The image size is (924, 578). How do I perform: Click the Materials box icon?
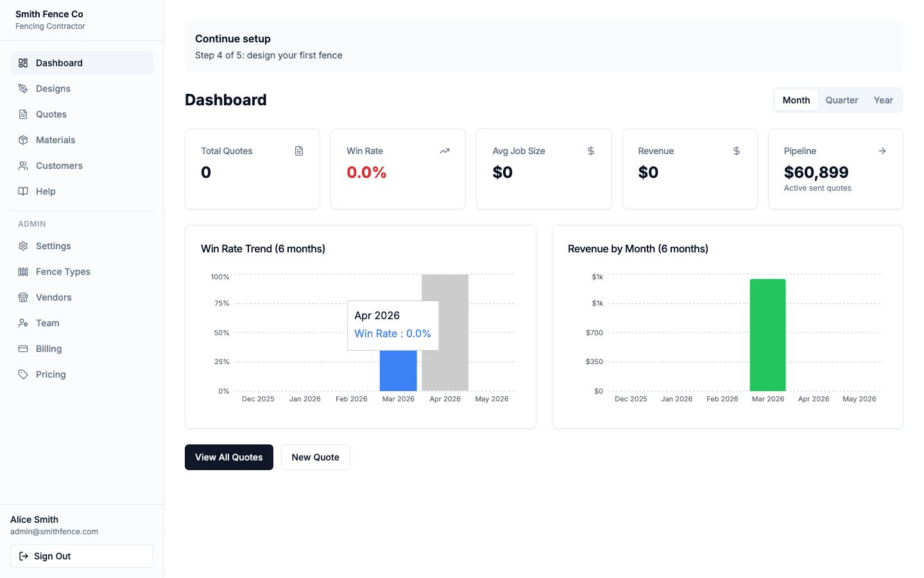click(x=23, y=140)
